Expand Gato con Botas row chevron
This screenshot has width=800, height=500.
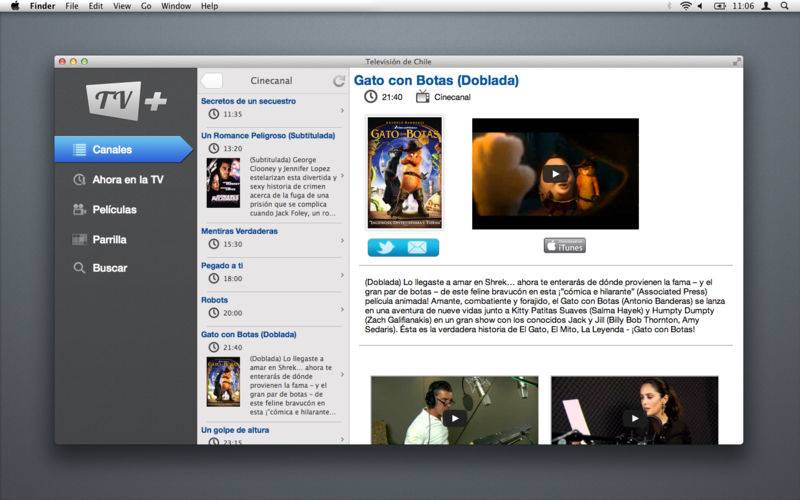[x=342, y=374]
